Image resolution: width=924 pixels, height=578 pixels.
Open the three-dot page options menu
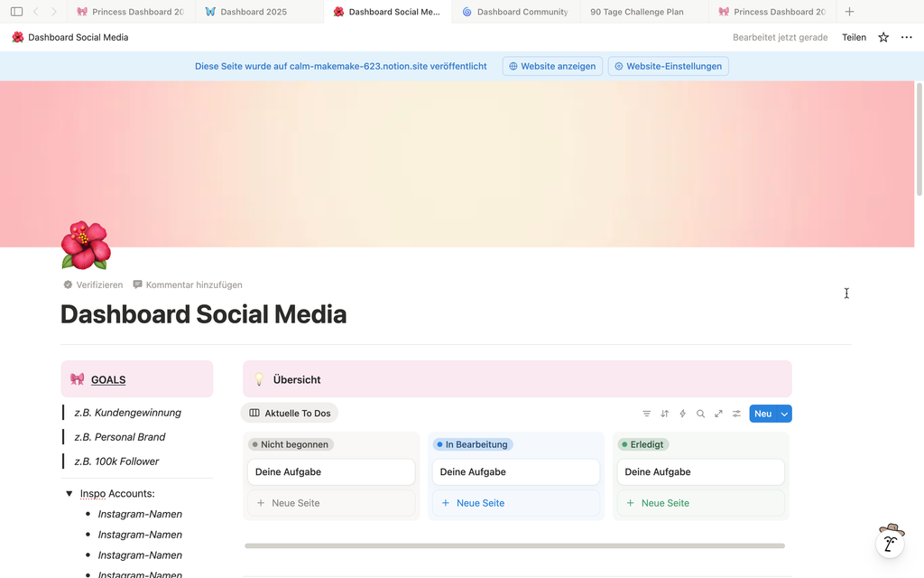pyautogui.click(x=906, y=38)
